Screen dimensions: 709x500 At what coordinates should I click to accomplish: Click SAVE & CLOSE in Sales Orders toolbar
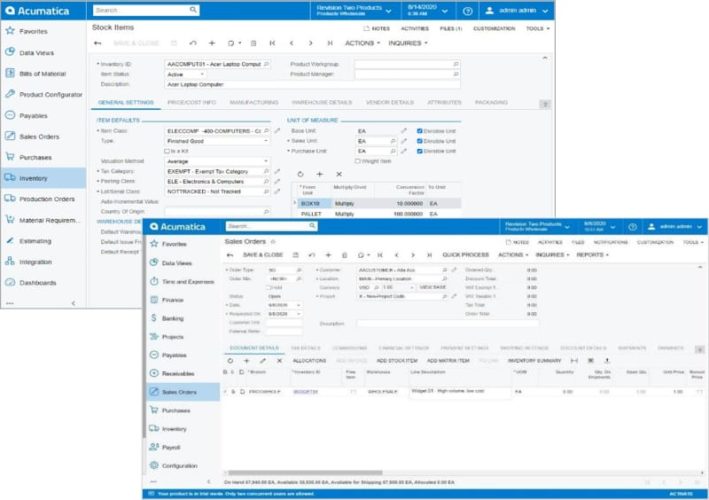coord(263,255)
